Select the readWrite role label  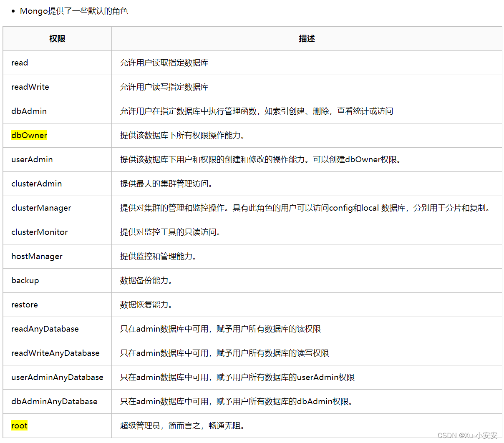(30, 87)
